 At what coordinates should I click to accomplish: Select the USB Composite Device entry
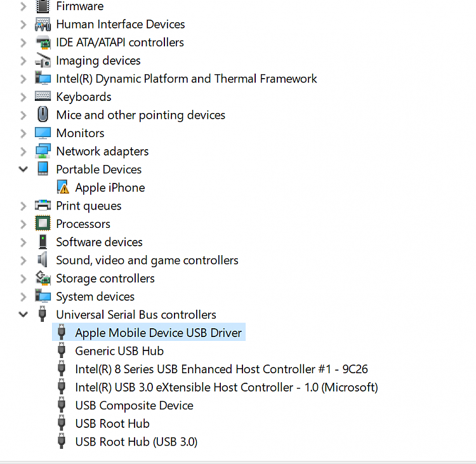pos(134,406)
